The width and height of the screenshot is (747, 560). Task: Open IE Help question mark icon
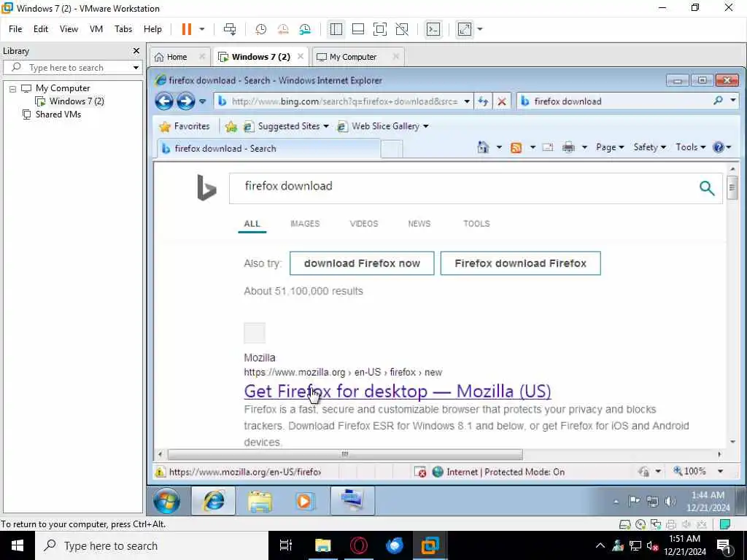(x=719, y=147)
